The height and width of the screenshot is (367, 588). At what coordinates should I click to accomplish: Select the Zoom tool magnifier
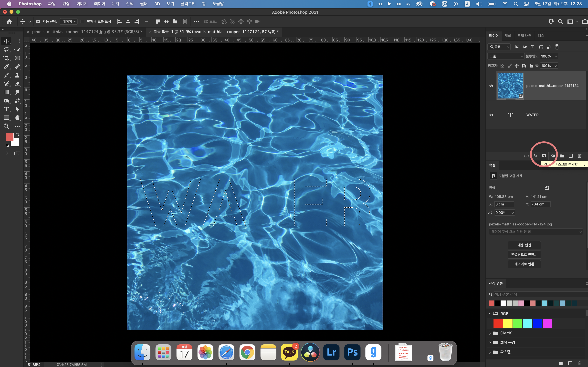pyautogui.click(x=7, y=126)
